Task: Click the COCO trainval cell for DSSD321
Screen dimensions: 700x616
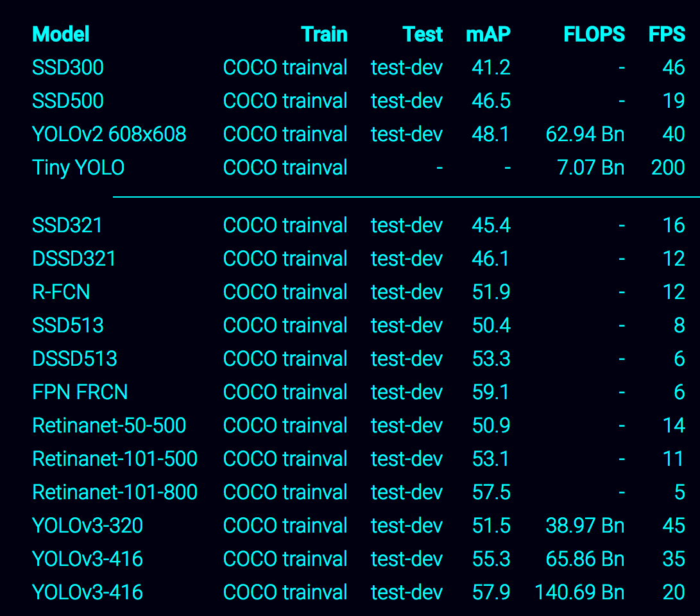Action: (285, 259)
